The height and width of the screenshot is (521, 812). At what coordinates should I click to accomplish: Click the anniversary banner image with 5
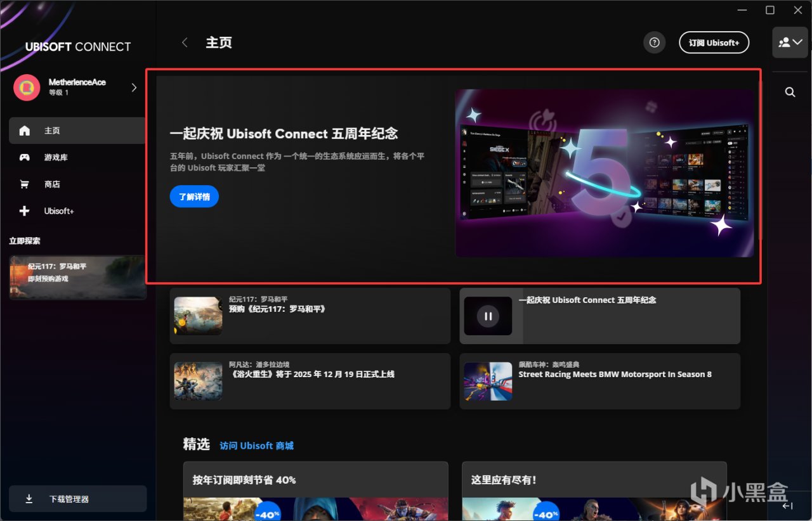click(x=605, y=173)
